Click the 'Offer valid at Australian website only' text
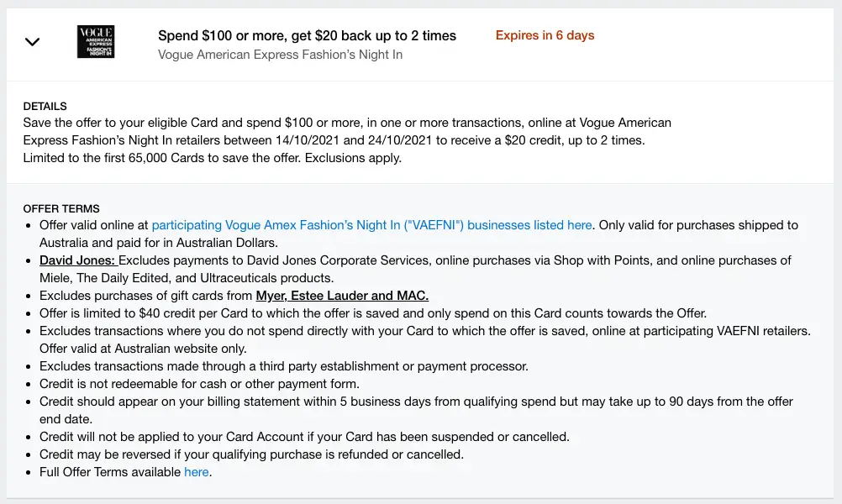 pos(139,348)
